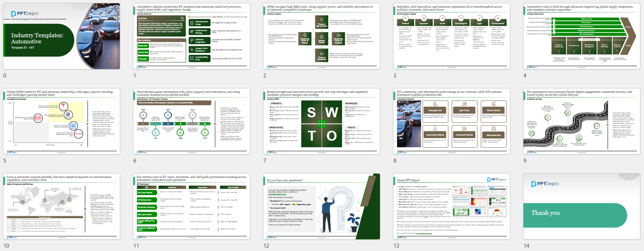Click the W tile in SWOT slide
644x251 pixels.
333,113
